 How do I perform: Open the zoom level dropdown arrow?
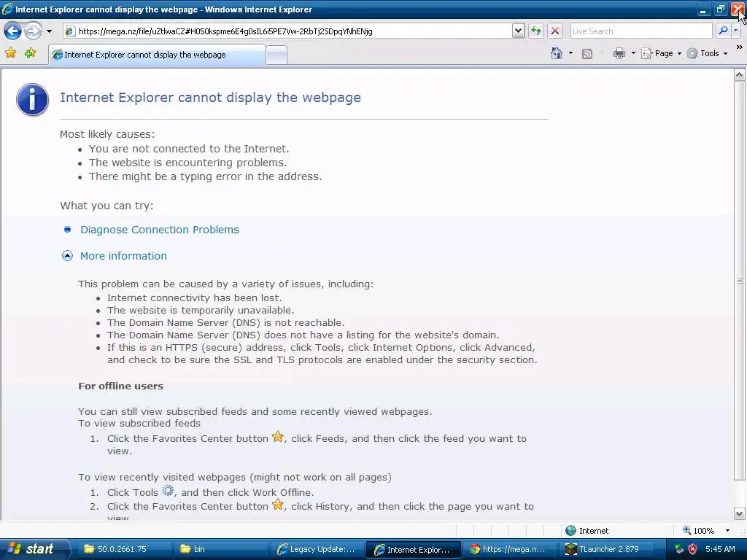point(727,531)
